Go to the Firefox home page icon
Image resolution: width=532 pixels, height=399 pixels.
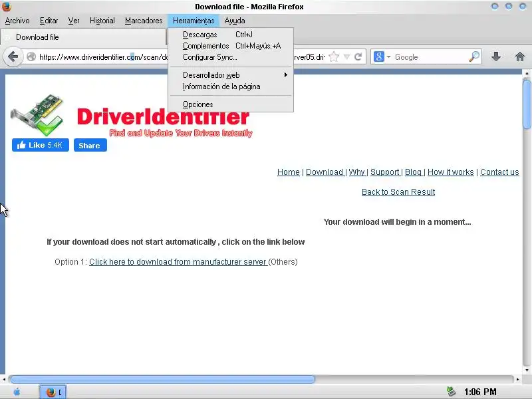point(520,57)
